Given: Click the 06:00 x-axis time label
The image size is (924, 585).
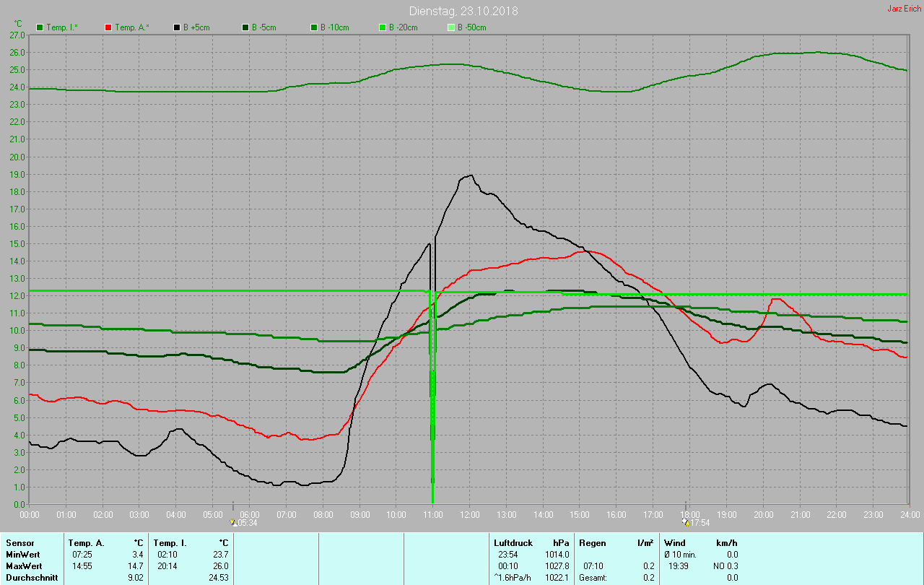Looking at the screenshot, I should [250, 514].
